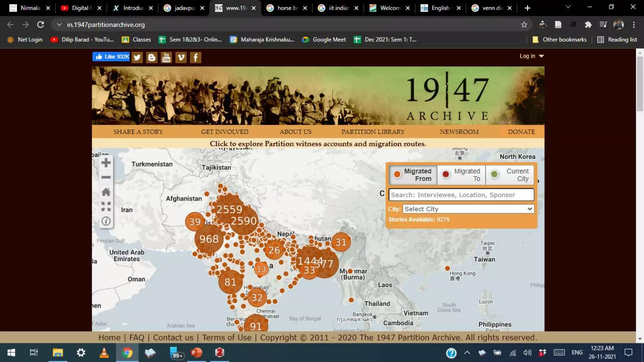Select the Migrated To filter
Screen dimensions: 644x362
pos(461,175)
